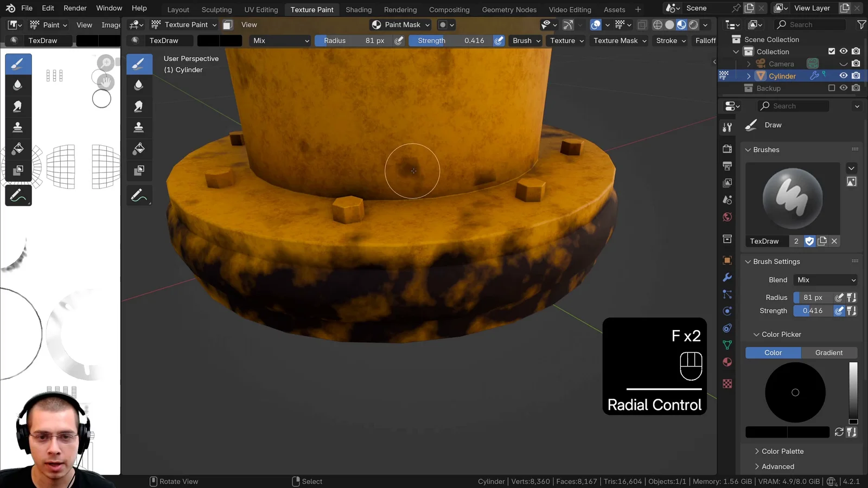Switch to the Shading workspace tab
The height and width of the screenshot is (488, 868).
coord(358,9)
